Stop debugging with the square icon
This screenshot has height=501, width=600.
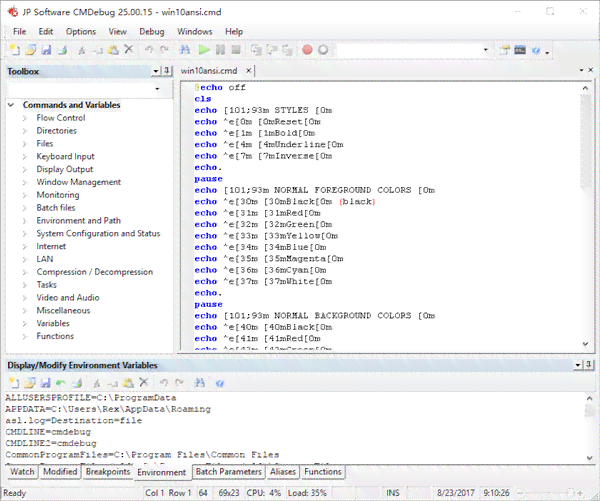tap(236, 50)
